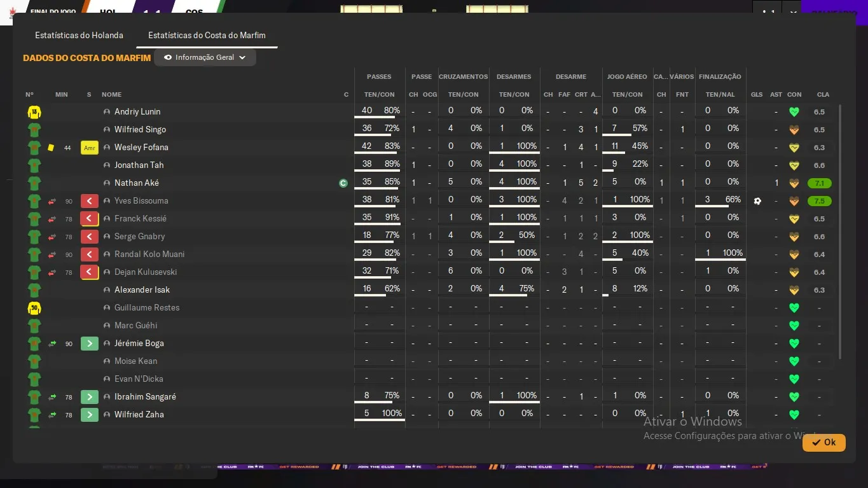Sort players by the CLA rating column
868x488 pixels.
point(823,95)
